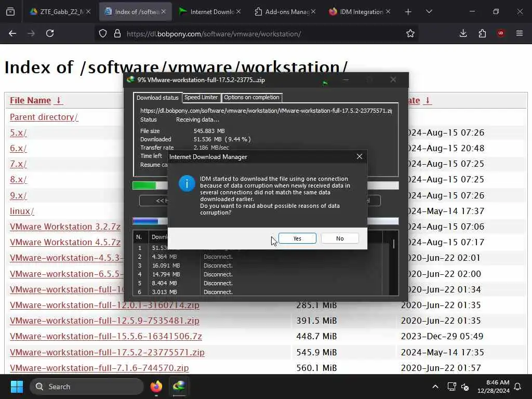
Task: Open the Firefox hamburger menu
Action: pos(520,33)
